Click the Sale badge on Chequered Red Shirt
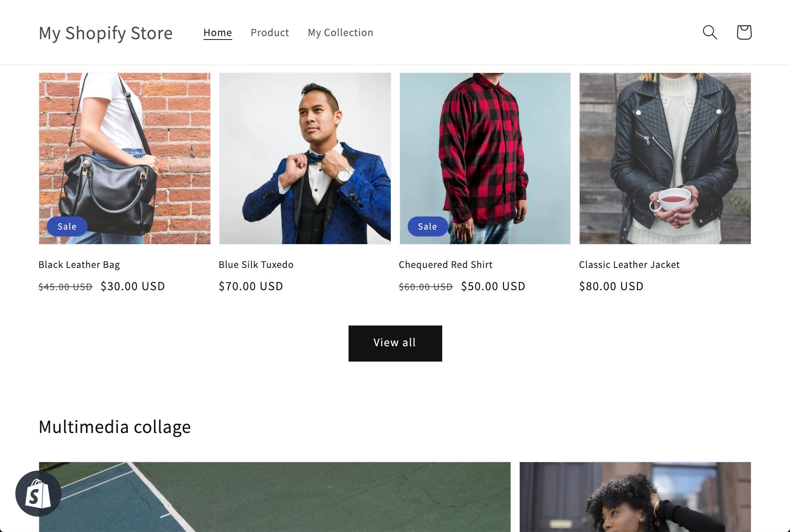The height and width of the screenshot is (532, 790). [x=427, y=226]
